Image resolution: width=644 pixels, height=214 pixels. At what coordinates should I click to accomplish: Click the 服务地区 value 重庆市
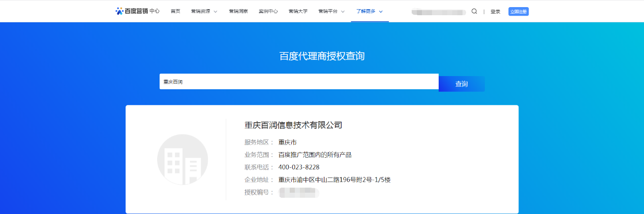(x=287, y=142)
